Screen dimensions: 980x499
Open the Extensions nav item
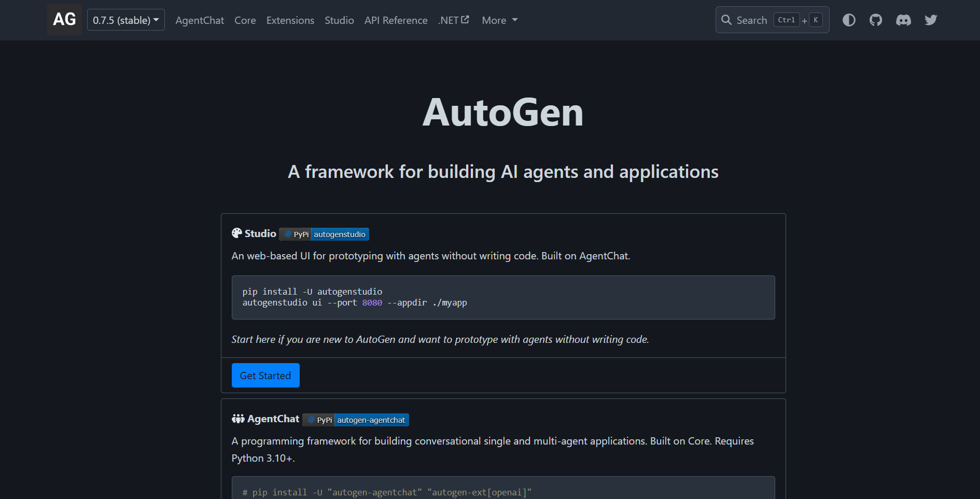tap(290, 20)
